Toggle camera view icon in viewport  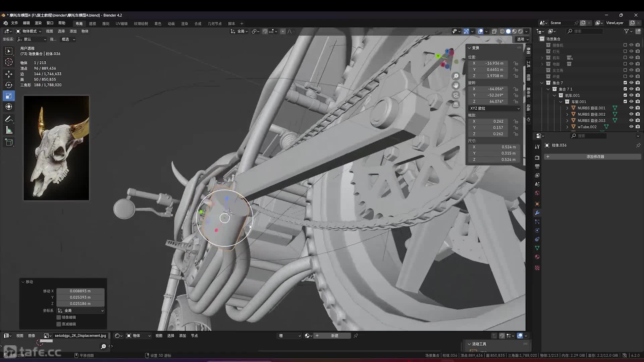pyautogui.click(x=456, y=95)
